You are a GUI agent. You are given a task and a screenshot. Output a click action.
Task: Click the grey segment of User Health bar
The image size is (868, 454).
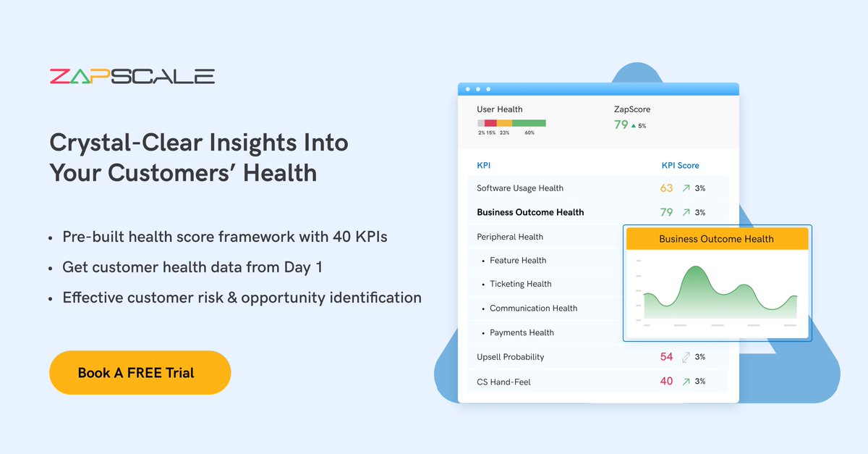coord(481,123)
